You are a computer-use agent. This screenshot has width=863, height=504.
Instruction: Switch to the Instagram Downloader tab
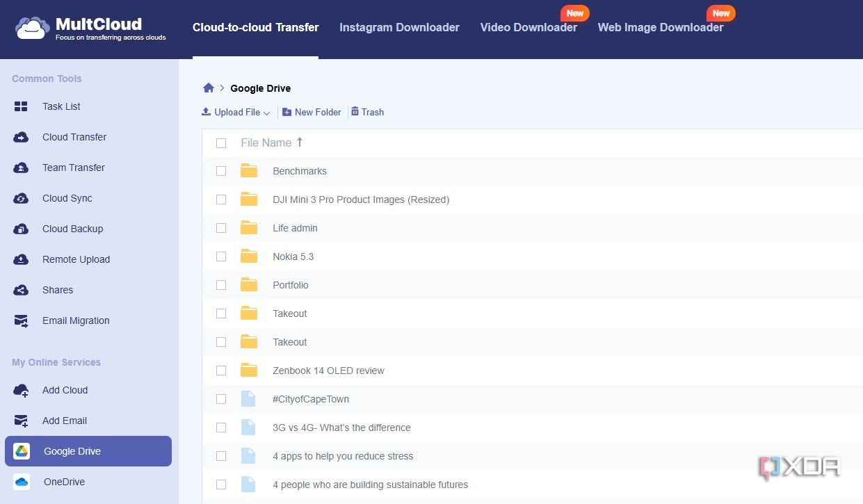399,27
